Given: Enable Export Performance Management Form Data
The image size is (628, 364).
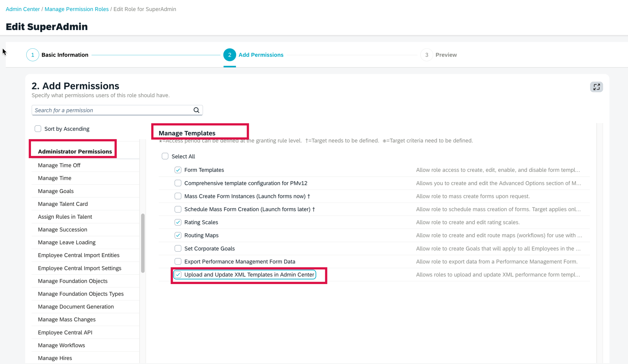Looking at the screenshot, I should (x=178, y=261).
